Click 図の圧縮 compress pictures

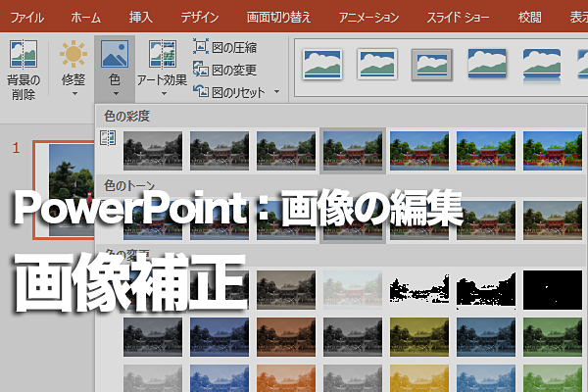coord(225,47)
